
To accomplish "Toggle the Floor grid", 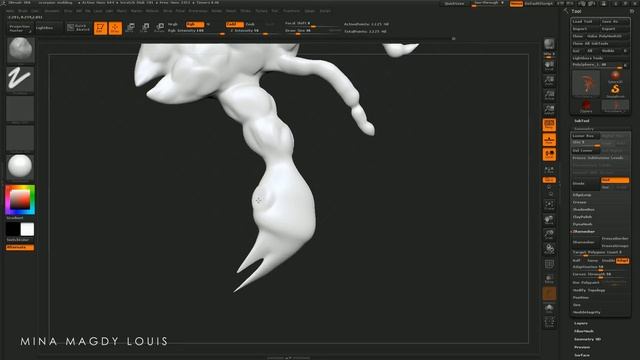I will pyautogui.click(x=549, y=140).
